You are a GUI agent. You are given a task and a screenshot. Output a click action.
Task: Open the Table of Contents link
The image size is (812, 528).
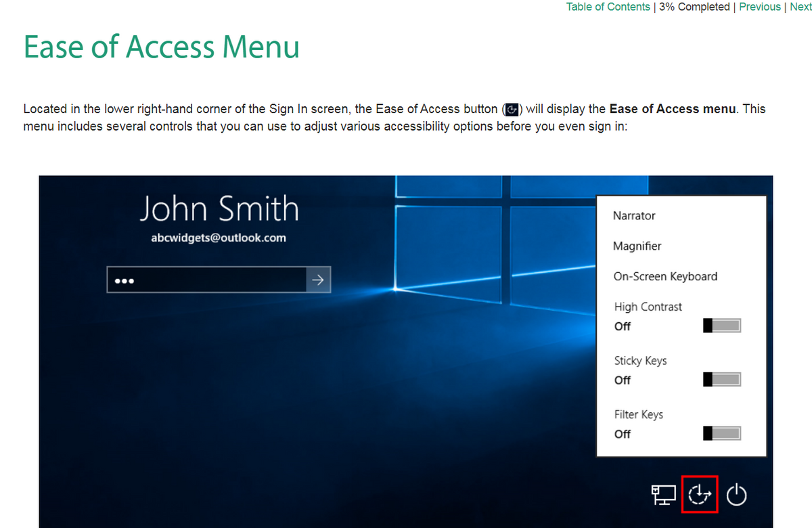(608, 6)
